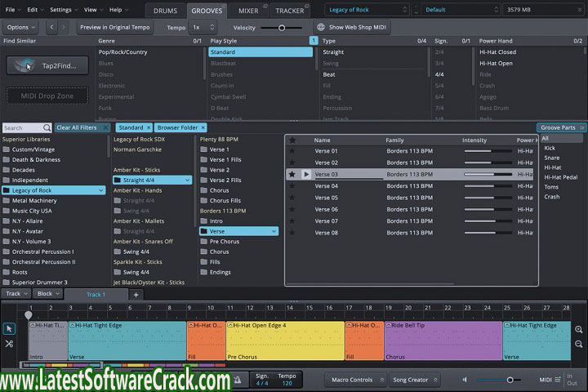Star the Verse 08 groove
This screenshot has height=392, width=588.
[292, 233]
